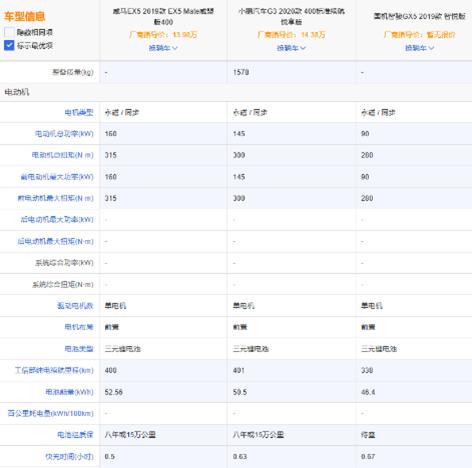Open the 电池组质保 parameter link
Viewport: 472px width, 468px height.
[x=75, y=435]
